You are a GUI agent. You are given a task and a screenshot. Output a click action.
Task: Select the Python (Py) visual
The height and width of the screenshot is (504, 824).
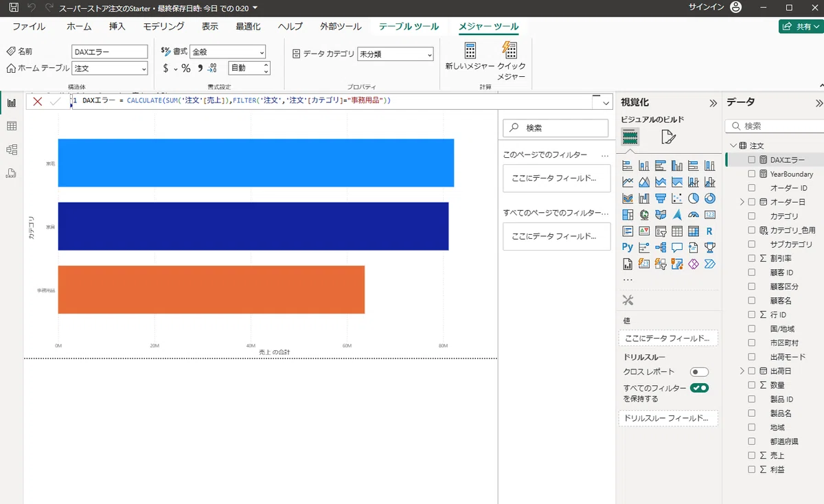[628, 247]
